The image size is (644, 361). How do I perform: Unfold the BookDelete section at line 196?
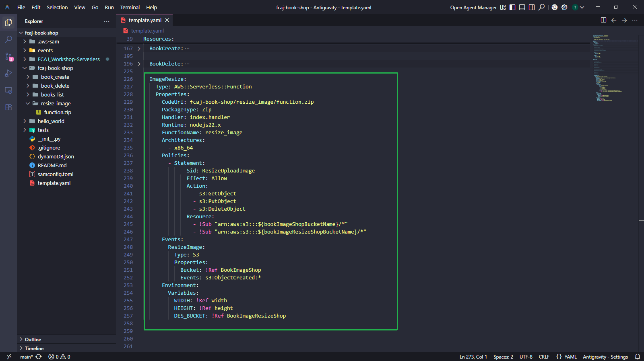[139, 64]
